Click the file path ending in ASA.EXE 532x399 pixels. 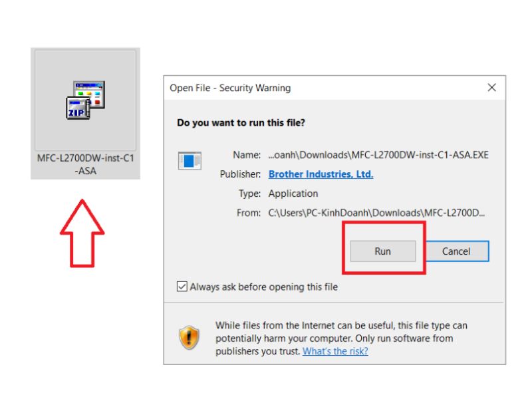378,155
